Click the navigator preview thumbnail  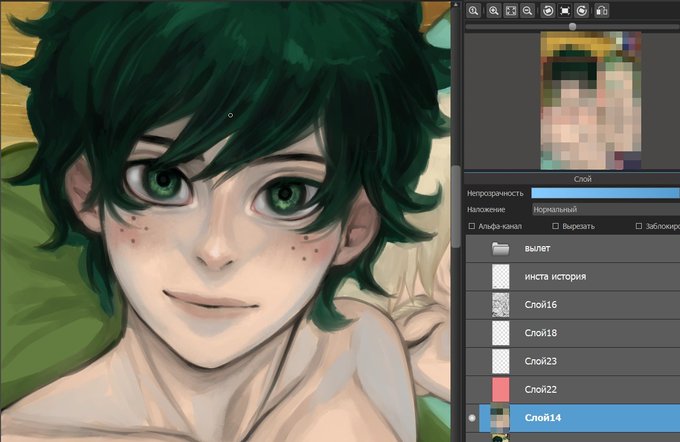(591, 100)
